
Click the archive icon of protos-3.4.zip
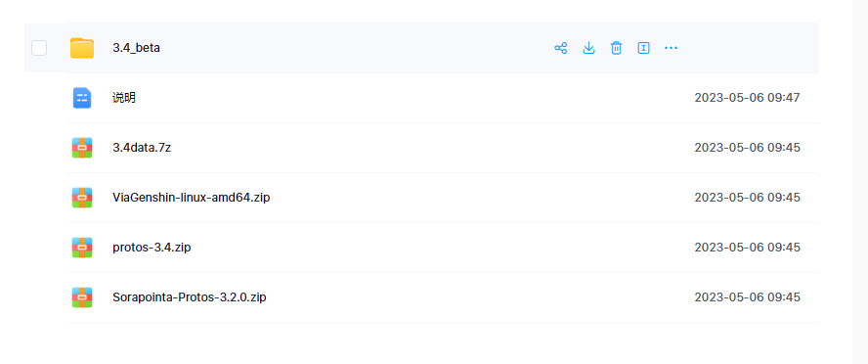[x=82, y=248]
